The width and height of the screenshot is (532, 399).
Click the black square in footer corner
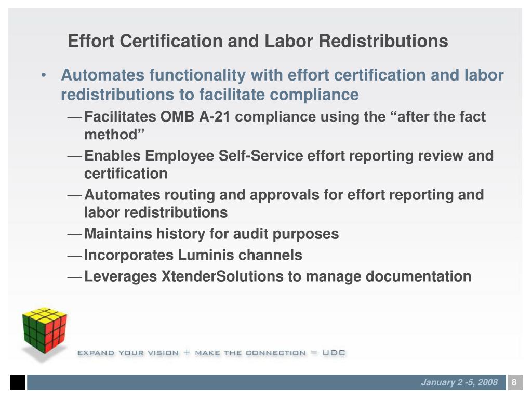coord(17,382)
